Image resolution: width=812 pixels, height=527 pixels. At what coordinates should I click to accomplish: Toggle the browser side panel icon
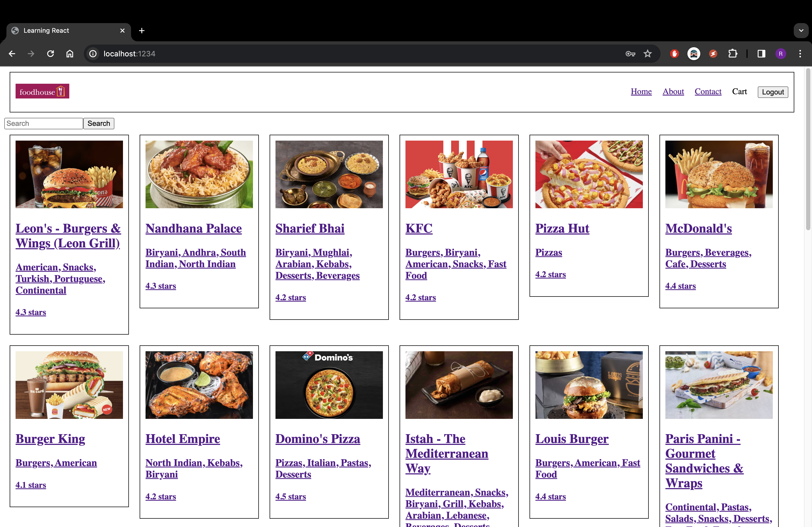(761, 54)
